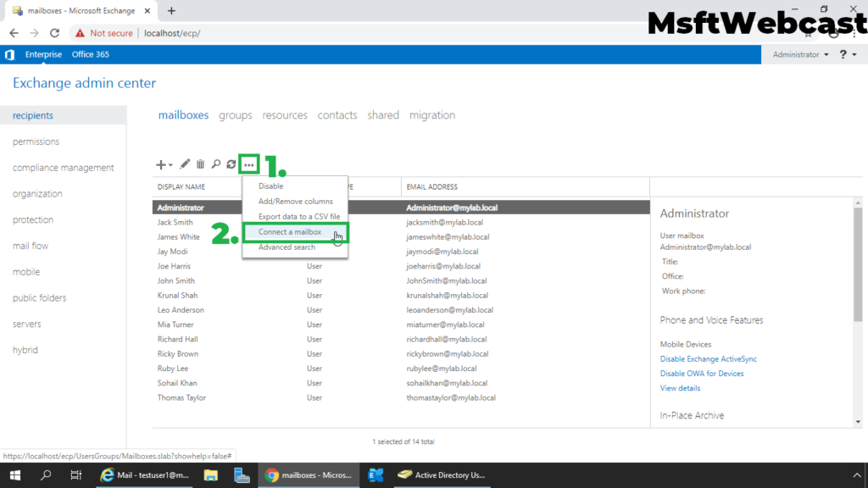Open the contacts tab
This screenshot has width=868, height=488.
pyautogui.click(x=337, y=115)
